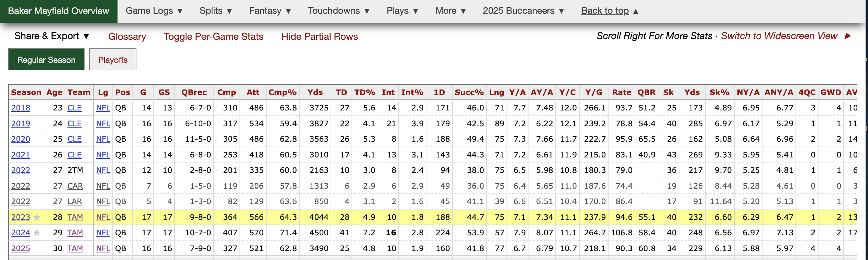The width and height of the screenshot is (868, 260).
Task: Click the star icon beside 2024 season
Action: 37,233
